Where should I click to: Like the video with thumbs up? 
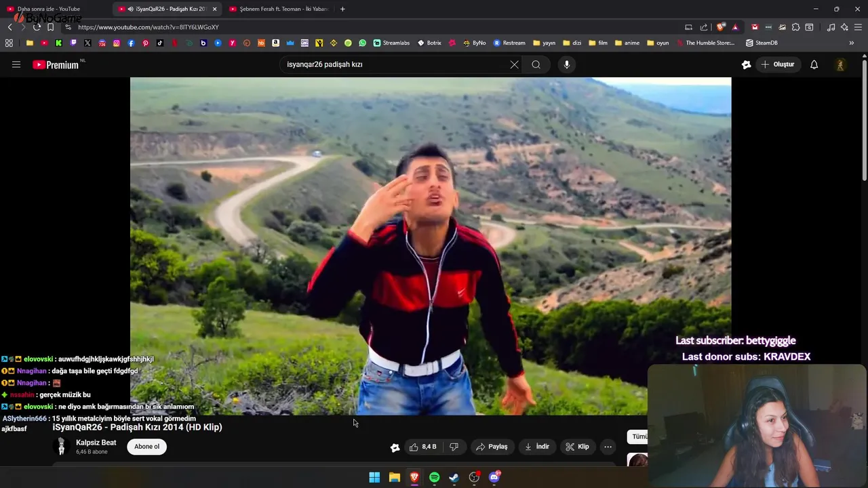pos(424,447)
